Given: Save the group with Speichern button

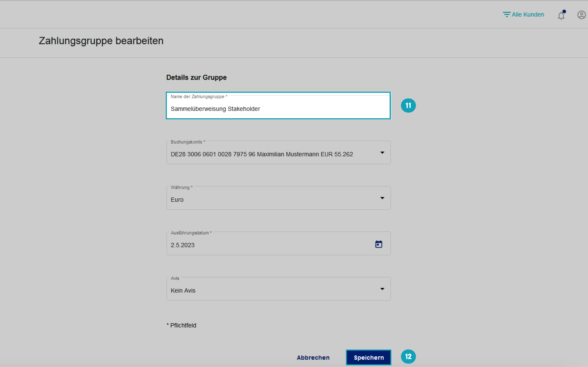Looking at the screenshot, I should coord(369,357).
